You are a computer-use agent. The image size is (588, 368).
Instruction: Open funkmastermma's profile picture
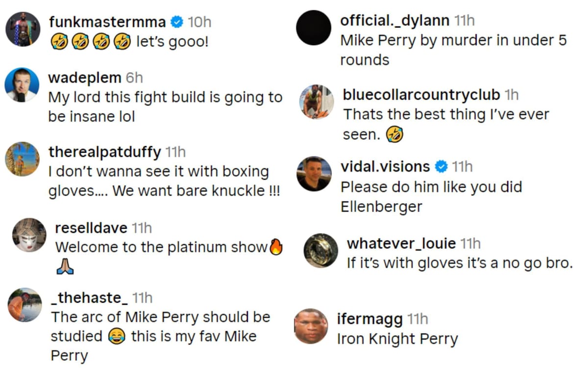[x=23, y=28]
